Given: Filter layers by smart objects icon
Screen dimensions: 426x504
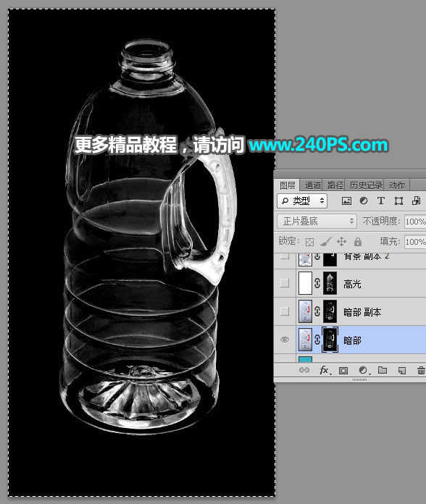Looking at the screenshot, I should point(416,201).
